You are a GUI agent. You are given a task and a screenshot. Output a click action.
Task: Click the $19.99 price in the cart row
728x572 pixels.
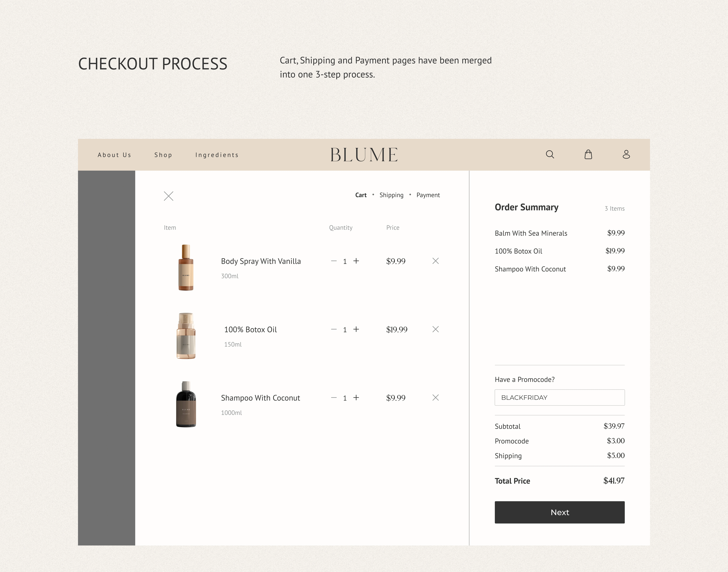pos(396,330)
